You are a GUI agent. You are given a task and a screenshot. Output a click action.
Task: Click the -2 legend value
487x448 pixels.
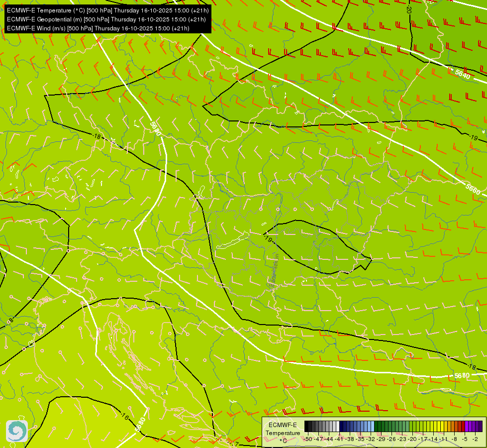[x=475, y=439]
